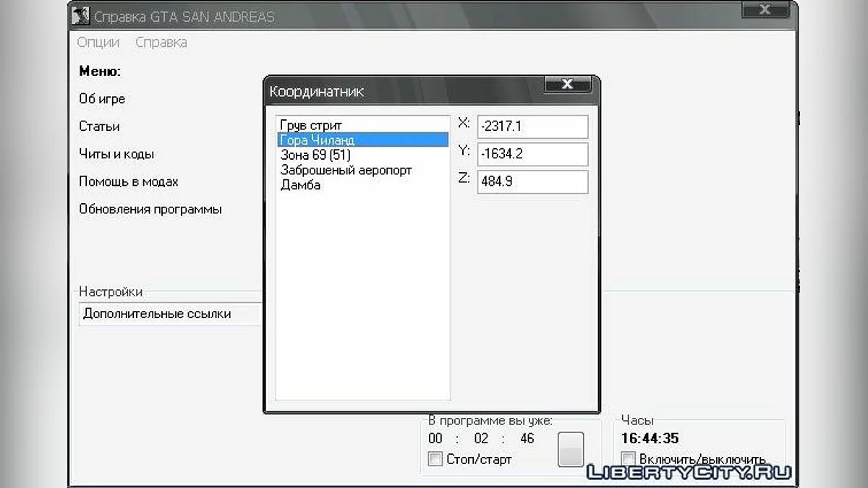Select Помощь в модах
Screen dimensions: 868x488
click(x=129, y=181)
